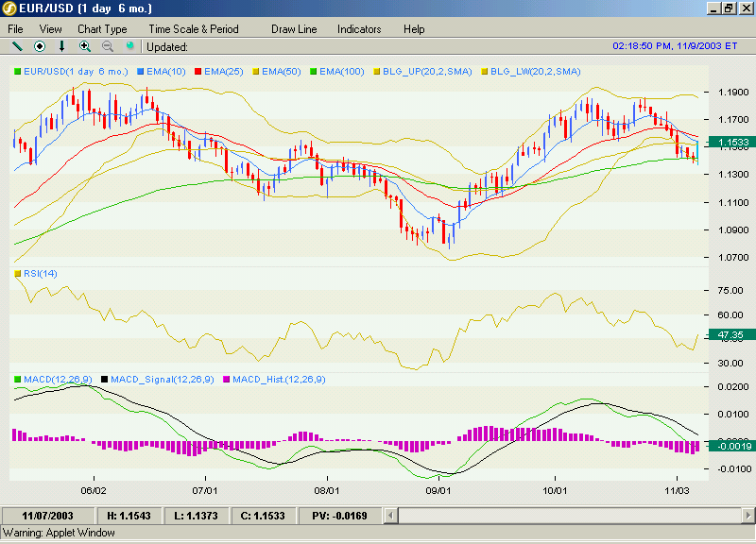Click the MACD_Hist.(12,26,9) label
The width and height of the screenshot is (756, 544).
(x=279, y=380)
